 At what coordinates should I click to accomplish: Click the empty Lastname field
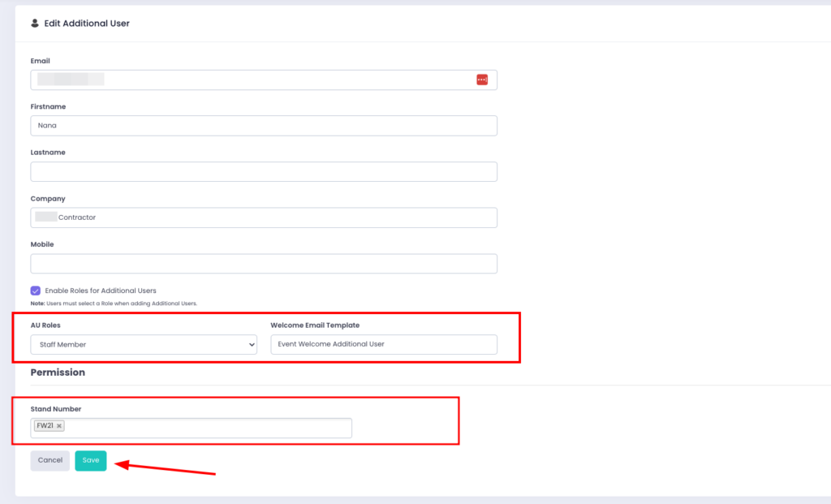pyautogui.click(x=264, y=171)
